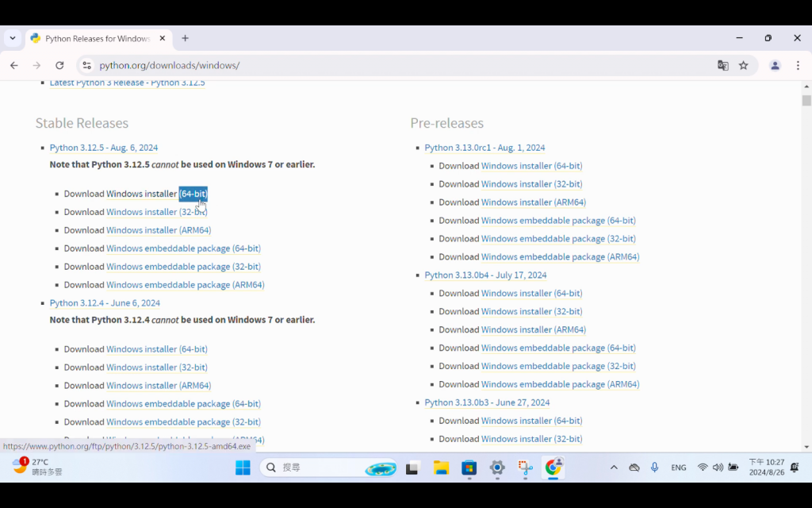Download 3.12.5 embeddable package (64-bit)
The image size is (812, 508).
click(183, 248)
